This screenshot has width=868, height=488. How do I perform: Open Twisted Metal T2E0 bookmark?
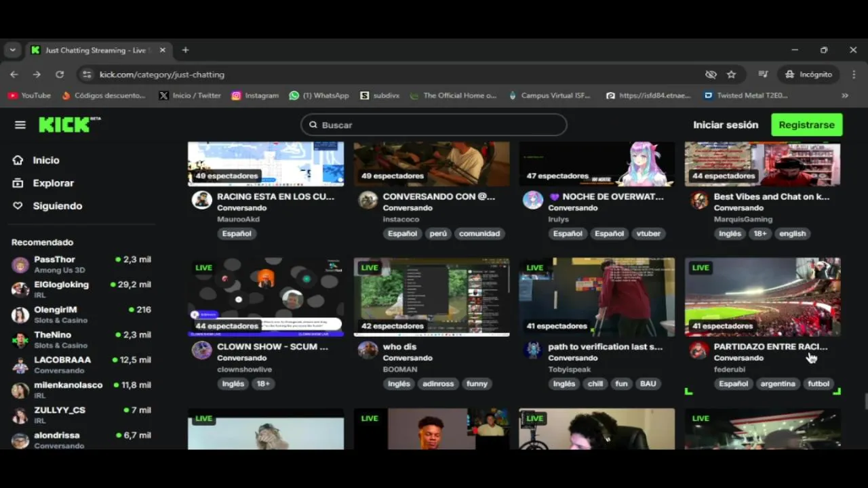pos(746,96)
